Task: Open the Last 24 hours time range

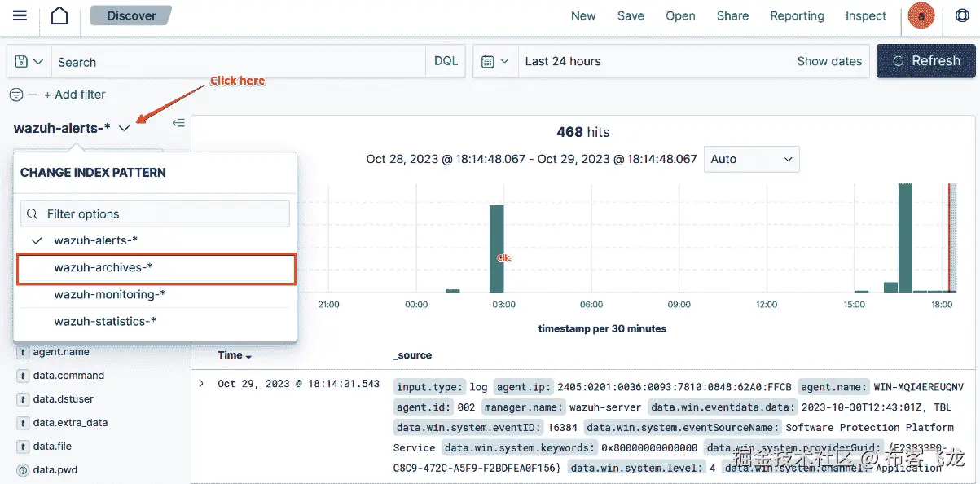Action: (x=563, y=61)
